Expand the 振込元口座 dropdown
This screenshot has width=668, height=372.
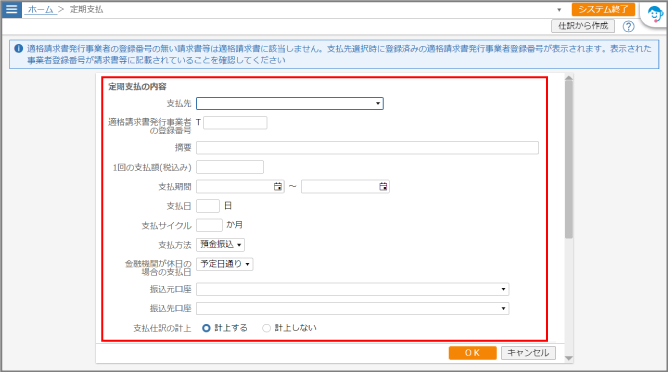352,289
